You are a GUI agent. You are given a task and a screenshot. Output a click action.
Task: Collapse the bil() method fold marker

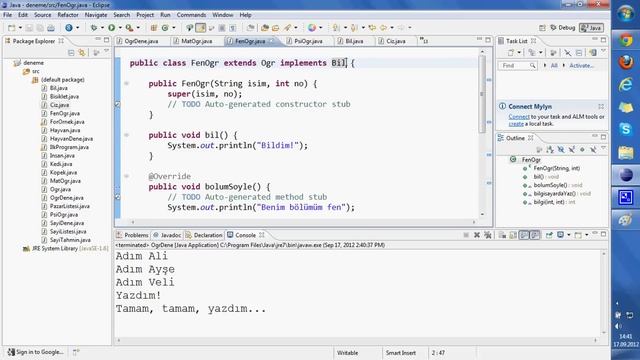tap(127, 135)
